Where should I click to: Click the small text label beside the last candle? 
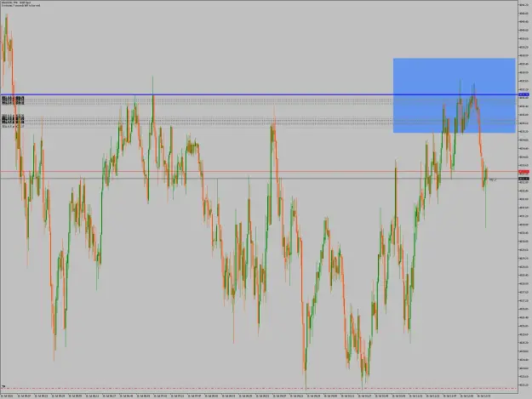[x=493, y=180]
